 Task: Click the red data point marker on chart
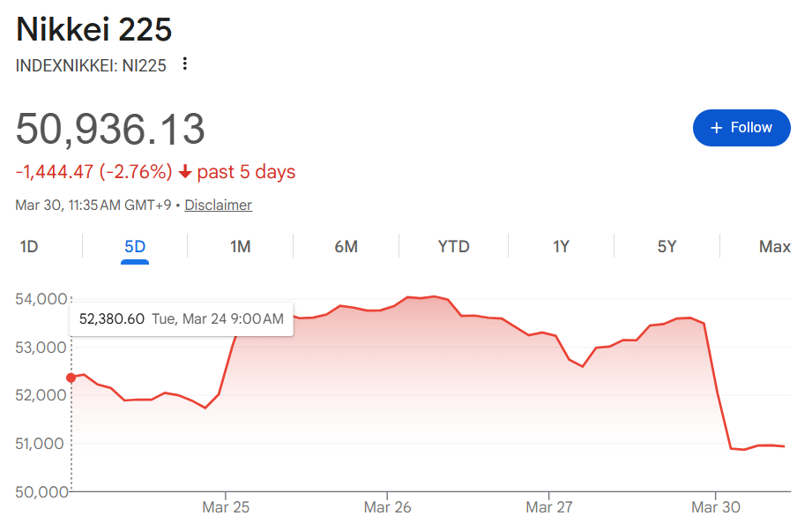71,378
